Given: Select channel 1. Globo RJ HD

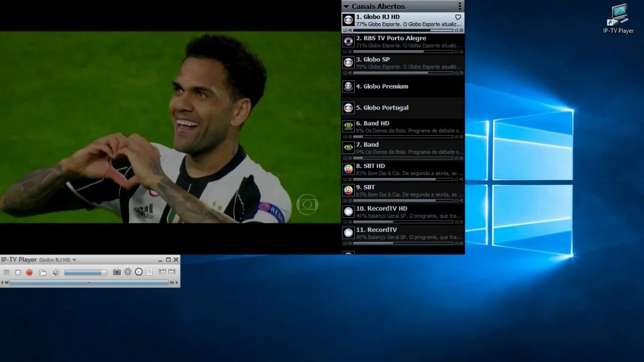Looking at the screenshot, I should tap(403, 23).
